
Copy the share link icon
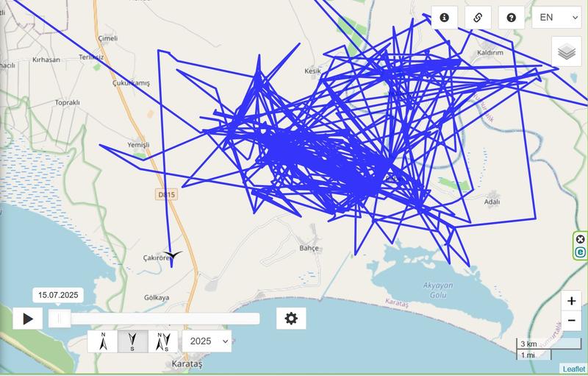click(478, 18)
